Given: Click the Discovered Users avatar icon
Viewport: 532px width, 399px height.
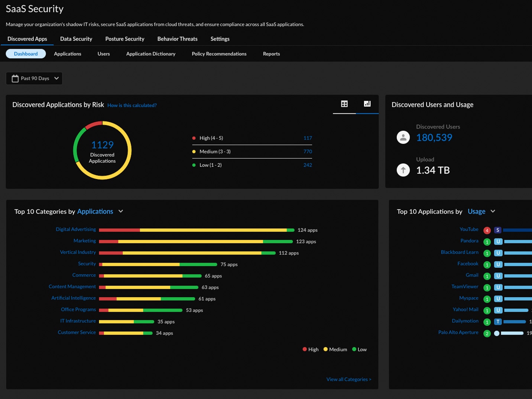Looking at the screenshot, I should pos(403,137).
